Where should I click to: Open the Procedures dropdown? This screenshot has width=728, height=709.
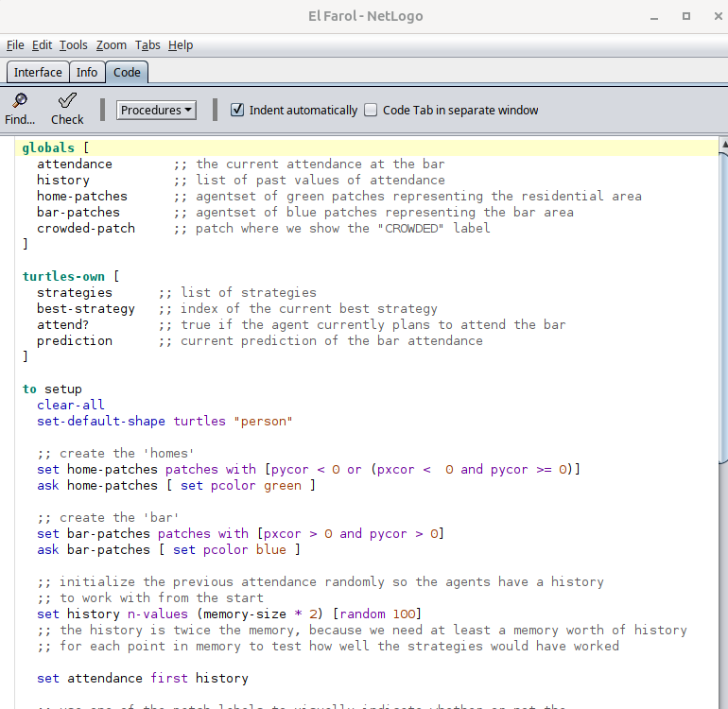(x=156, y=110)
